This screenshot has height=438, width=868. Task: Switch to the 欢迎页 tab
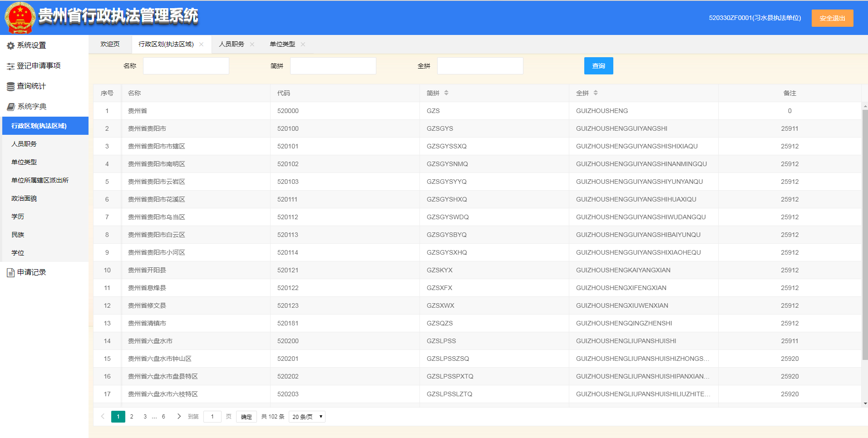point(110,44)
